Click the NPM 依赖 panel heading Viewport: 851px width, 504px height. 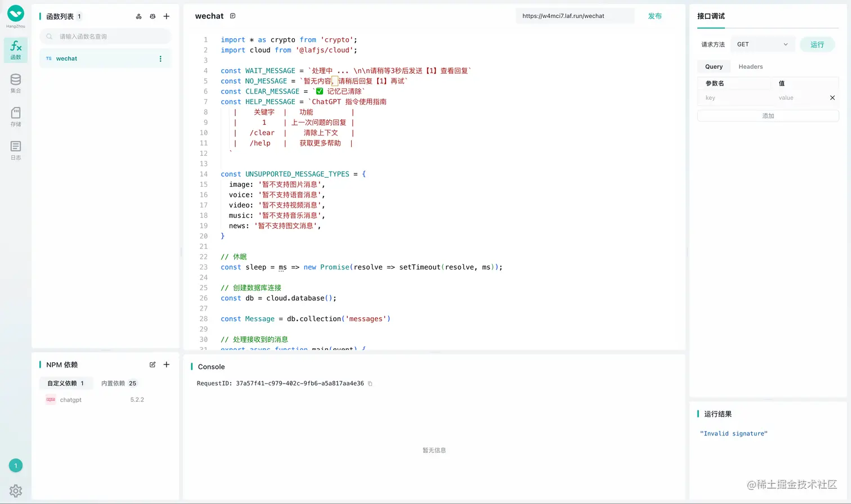pyautogui.click(x=62, y=364)
